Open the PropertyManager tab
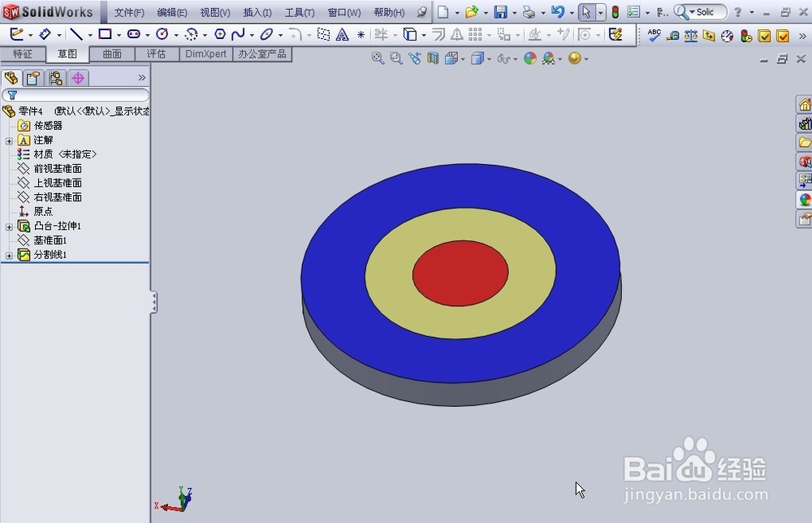Viewport: 812px width, 523px height. point(33,78)
